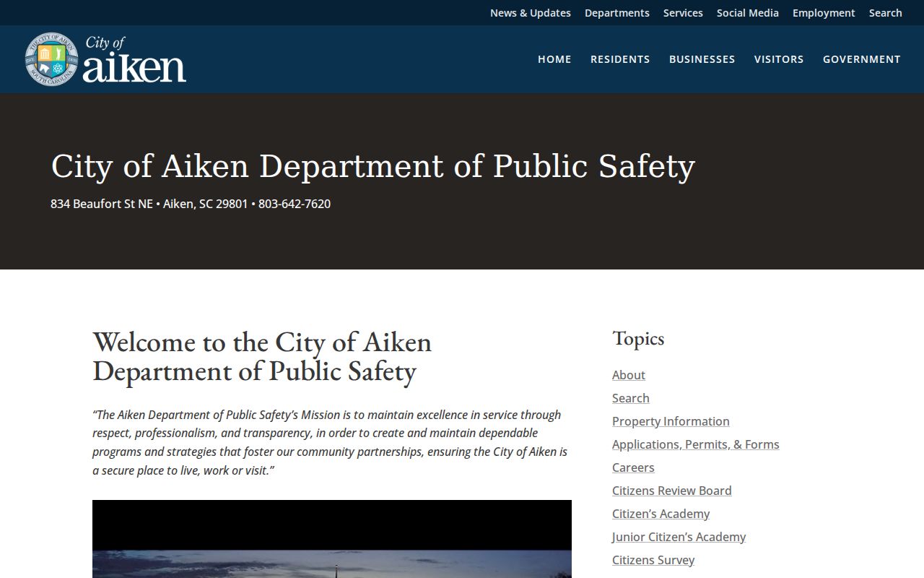924x578 pixels.
Task: Open Applications, Permits, & Forms
Action: point(696,444)
